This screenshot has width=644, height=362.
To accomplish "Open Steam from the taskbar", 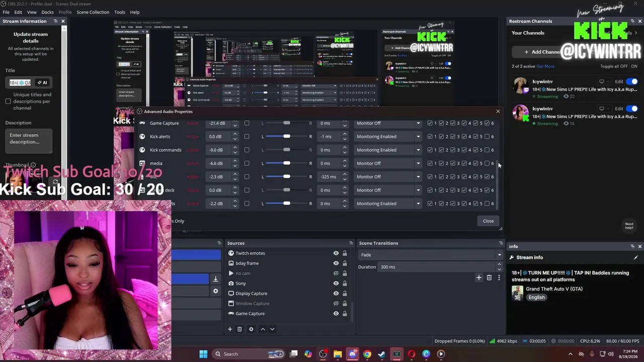I will click(382, 354).
